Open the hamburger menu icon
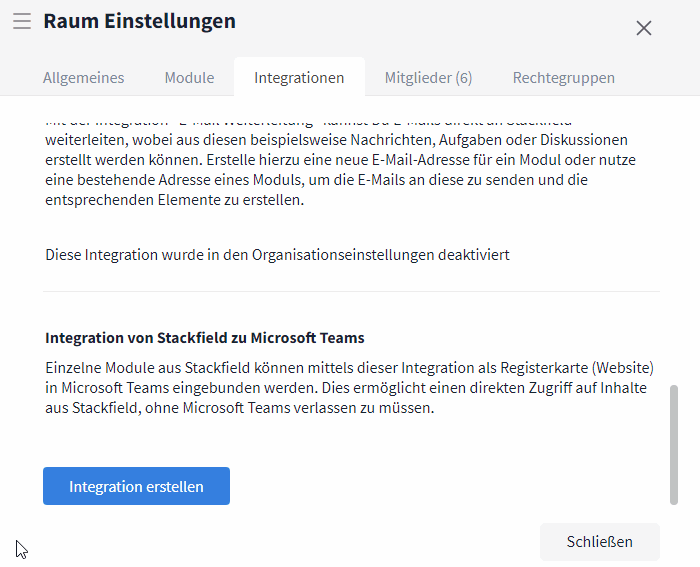Screen dimensions: 700x567 pos(22,21)
